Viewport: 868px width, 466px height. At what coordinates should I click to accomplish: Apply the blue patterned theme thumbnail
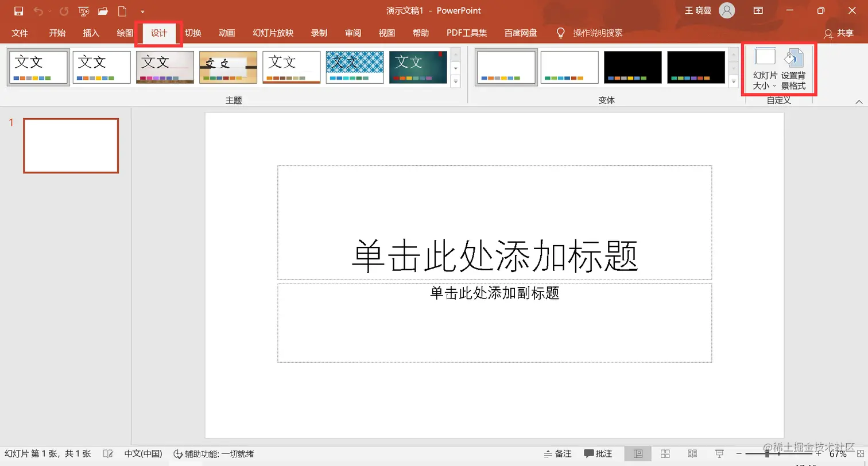coord(354,67)
